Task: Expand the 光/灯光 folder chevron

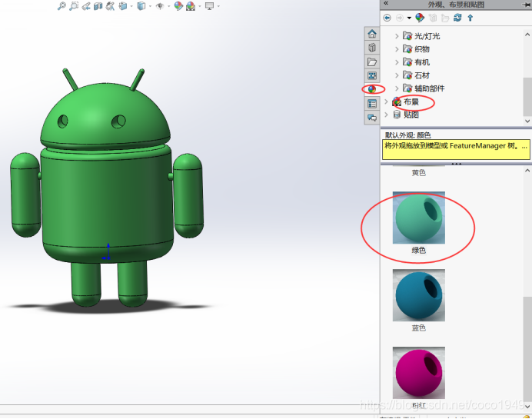Action: pyautogui.click(x=397, y=36)
